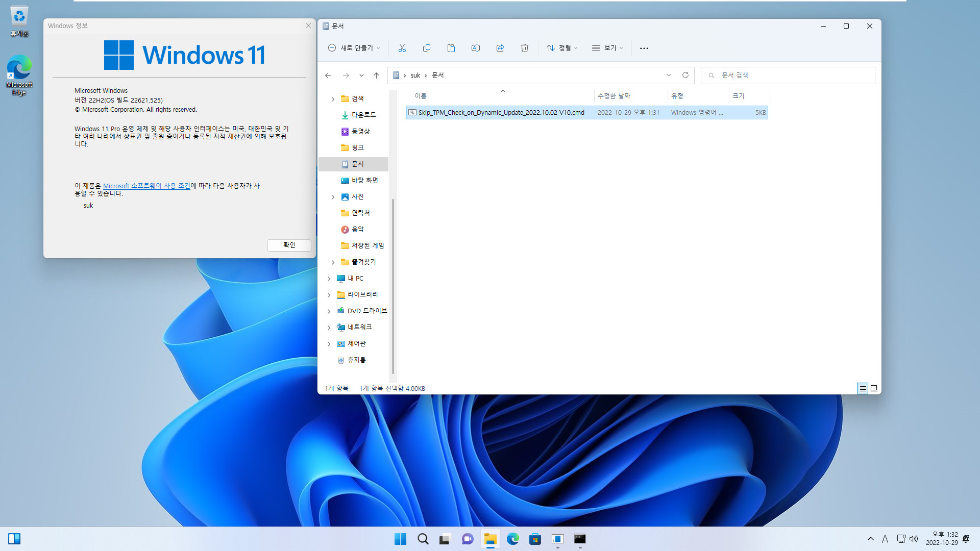Click suk in the address breadcrumb
This screenshot has width=980, height=551.
415,76
